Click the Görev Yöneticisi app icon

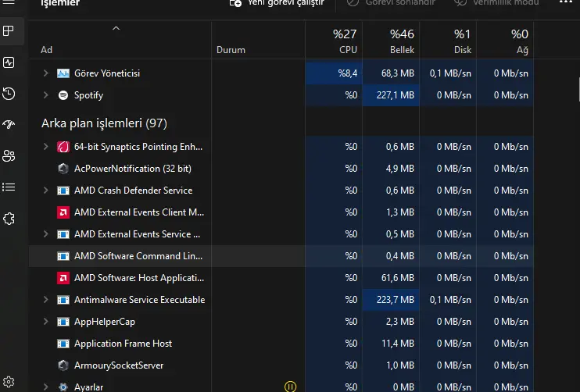pos(63,73)
